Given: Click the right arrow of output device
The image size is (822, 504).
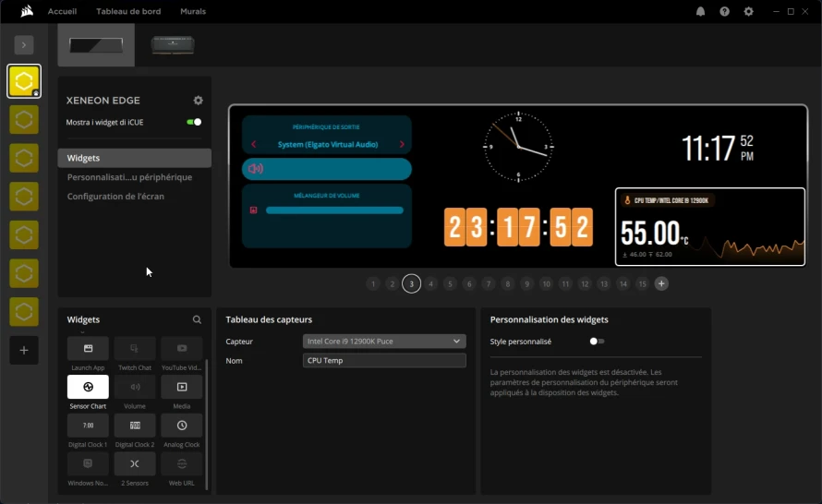Looking at the screenshot, I should pos(402,144).
